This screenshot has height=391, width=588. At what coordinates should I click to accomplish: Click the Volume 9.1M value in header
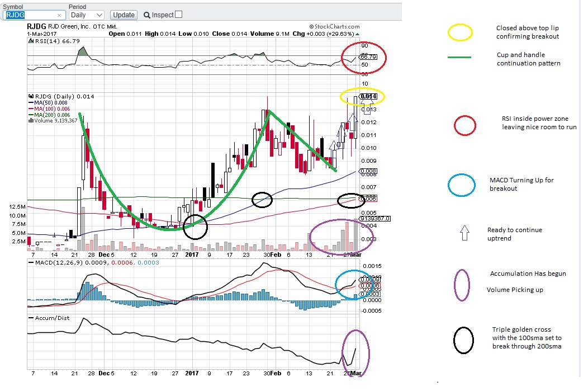pyautogui.click(x=269, y=34)
